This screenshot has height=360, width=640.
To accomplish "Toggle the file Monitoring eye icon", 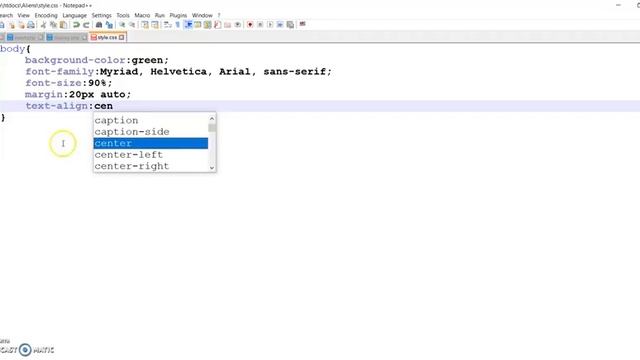I will pos(238,25).
